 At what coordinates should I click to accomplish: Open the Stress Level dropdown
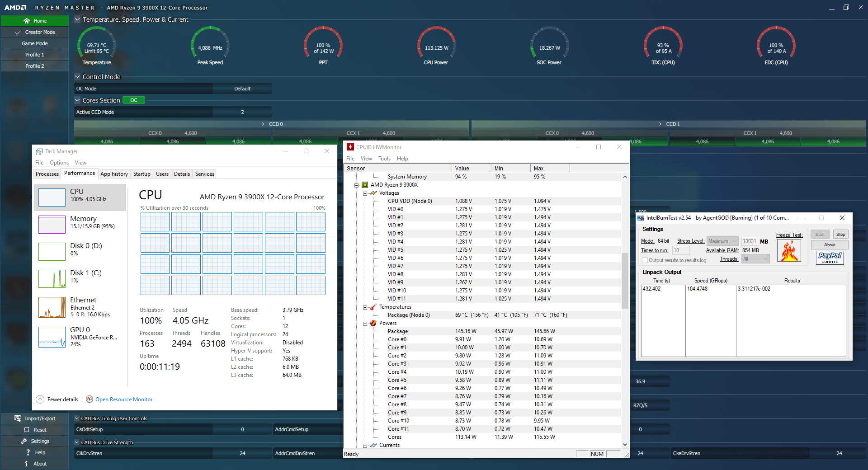point(722,241)
